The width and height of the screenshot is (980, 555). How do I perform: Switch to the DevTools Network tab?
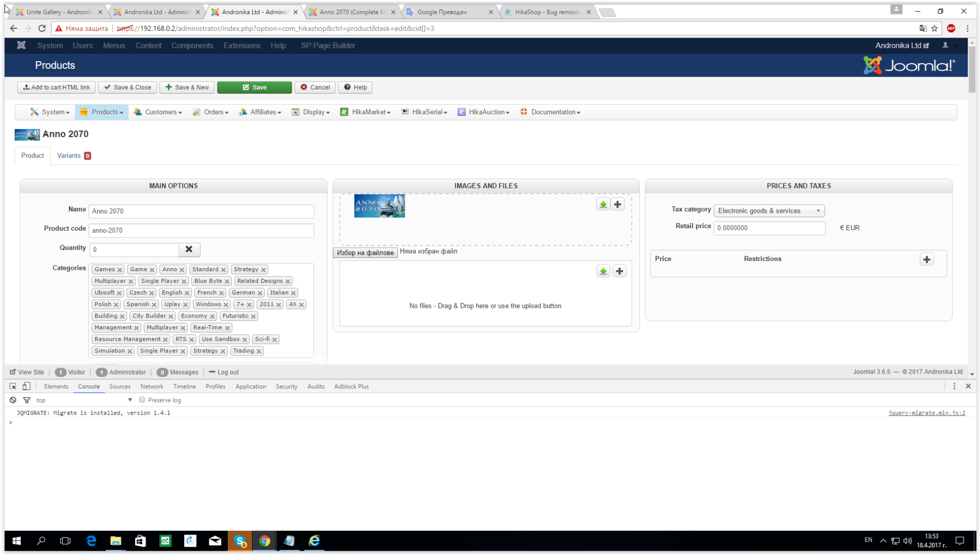pyautogui.click(x=152, y=386)
